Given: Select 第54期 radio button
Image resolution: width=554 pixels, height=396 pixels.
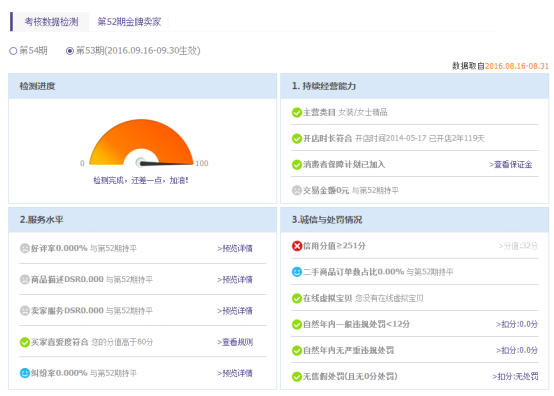Looking at the screenshot, I should [13, 51].
